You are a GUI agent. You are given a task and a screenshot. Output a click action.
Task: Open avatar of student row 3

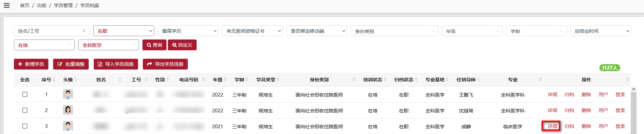[x=68, y=126]
